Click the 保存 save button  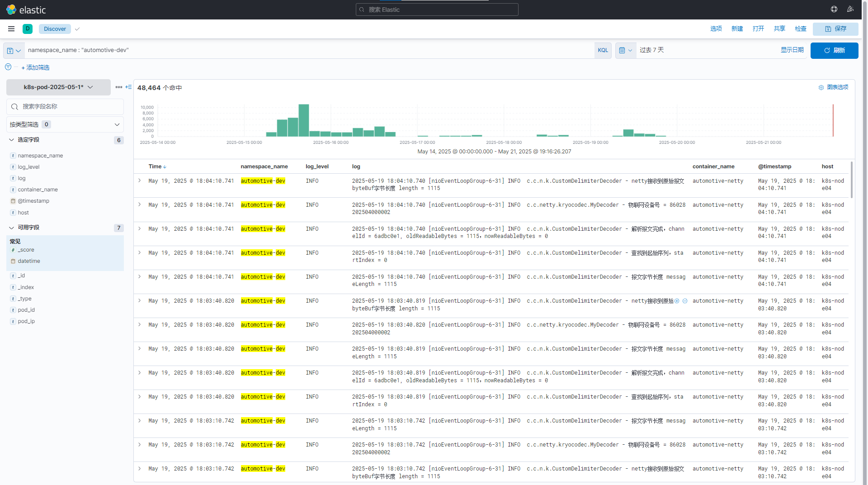835,29
